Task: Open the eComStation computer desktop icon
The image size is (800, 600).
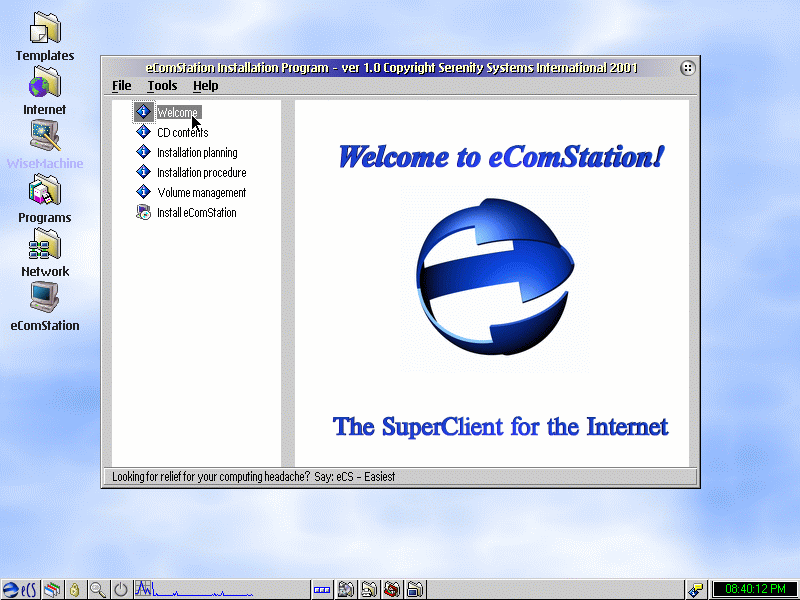Action: pyautogui.click(x=45, y=307)
